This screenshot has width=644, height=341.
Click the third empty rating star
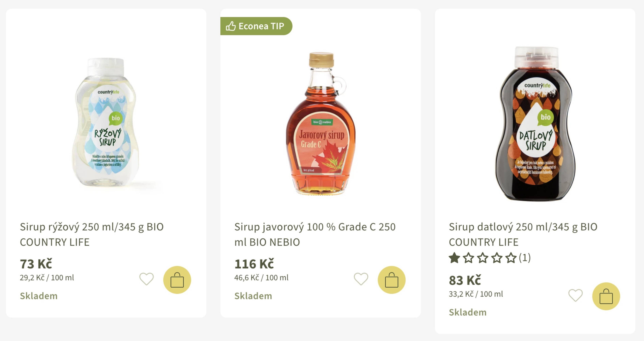click(483, 258)
